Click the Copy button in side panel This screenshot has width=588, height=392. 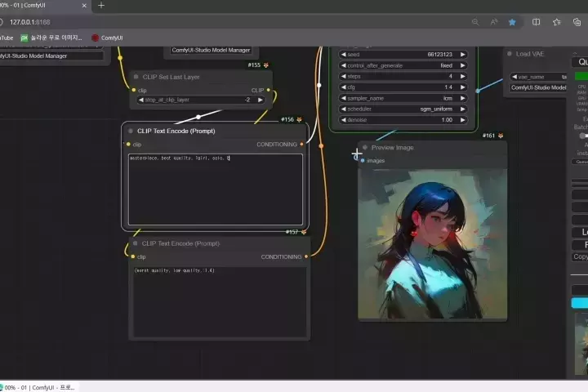click(x=580, y=257)
